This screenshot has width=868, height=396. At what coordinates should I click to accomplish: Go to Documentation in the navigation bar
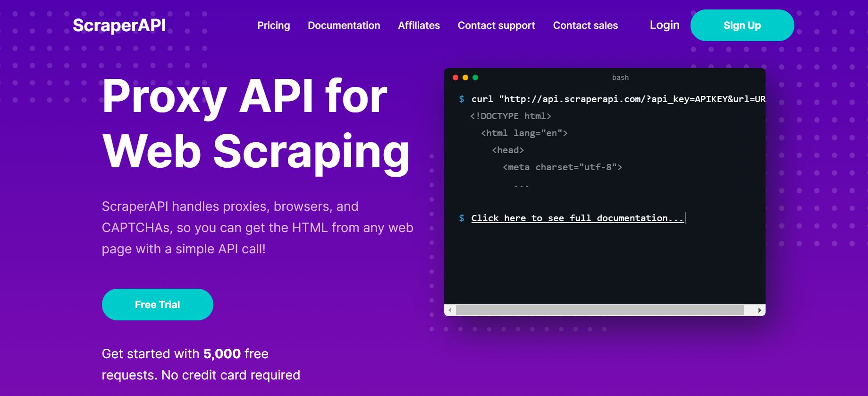point(344,26)
